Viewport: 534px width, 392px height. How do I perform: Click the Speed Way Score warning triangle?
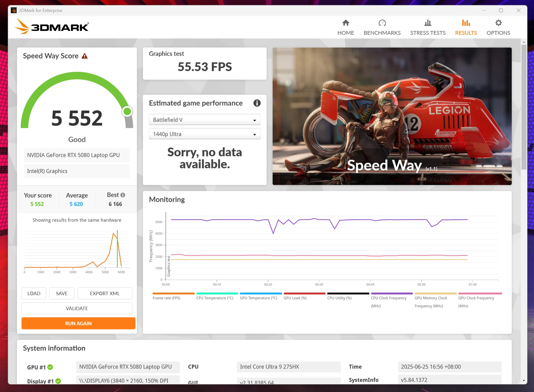[x=85, y=56]
